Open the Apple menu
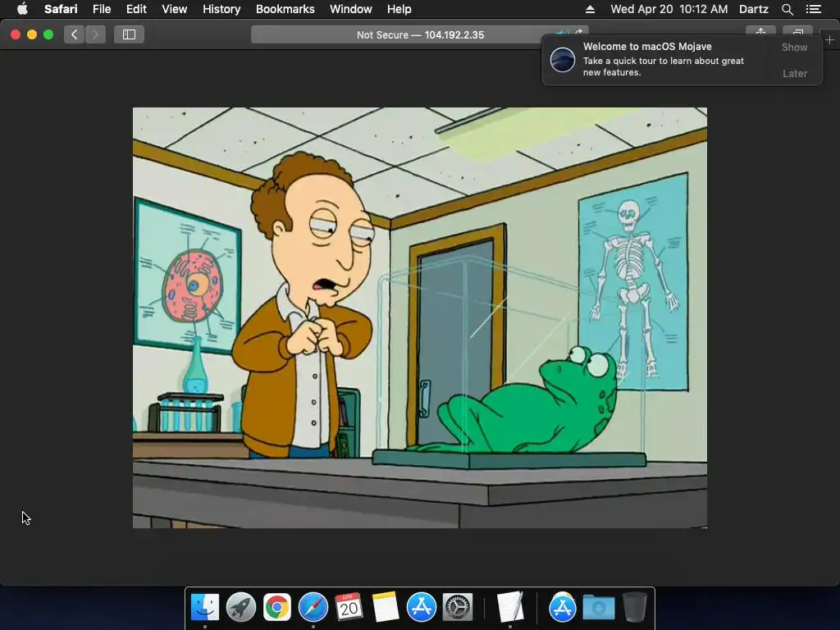The height and width of the screenshot is (630, 840). 22,9
